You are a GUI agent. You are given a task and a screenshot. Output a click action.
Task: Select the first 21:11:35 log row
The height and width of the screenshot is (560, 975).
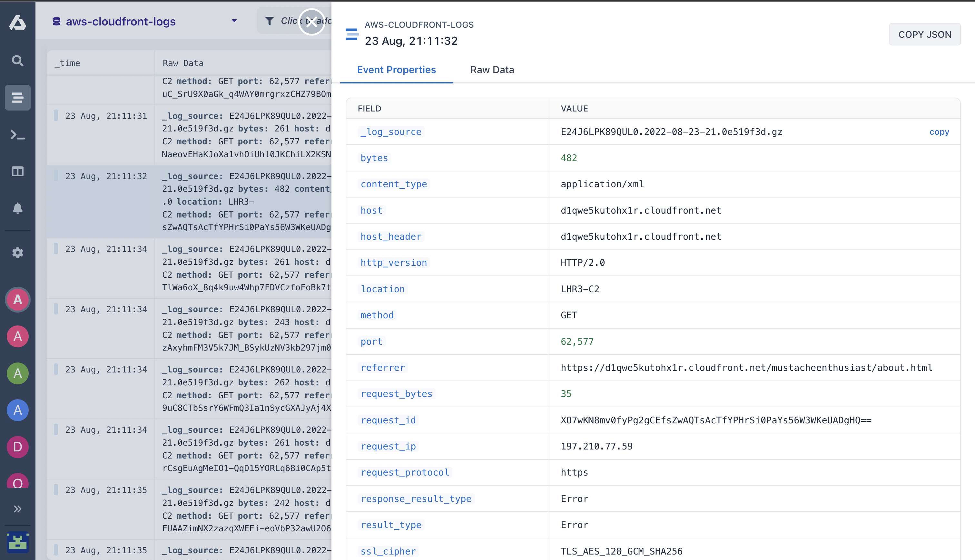(189, 509)
